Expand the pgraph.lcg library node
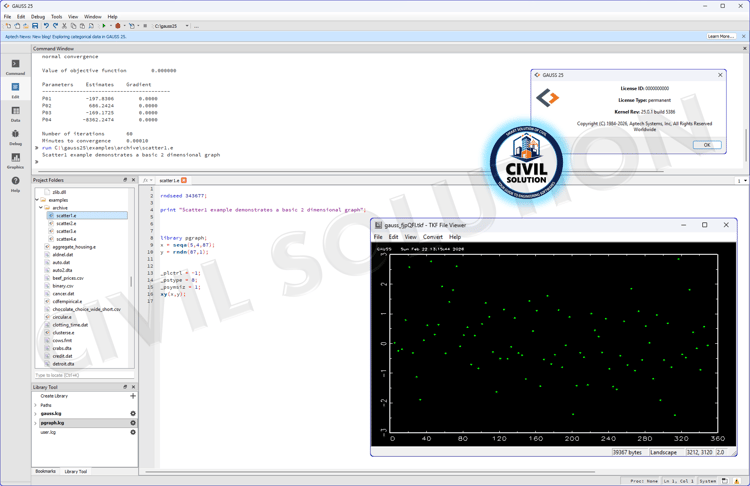The height and width of the screenshot is (486, 750). [35, 423]
